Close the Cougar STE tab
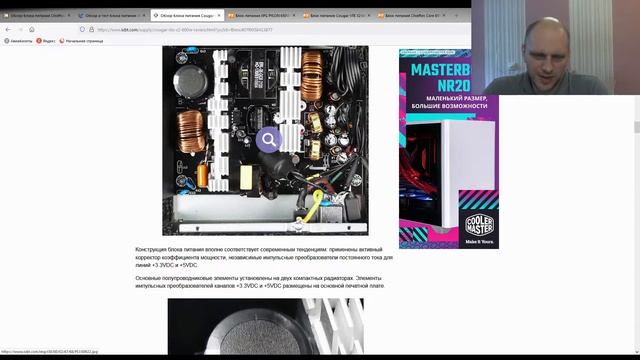The width and height of the screenshot is (640, 360). [369, 16]
